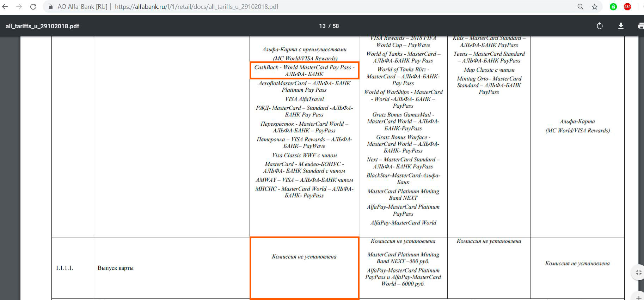Click 'Мир Classic с чипом' text
The width and height of the screenshot is (644, 300).
(x=489, y=70)
